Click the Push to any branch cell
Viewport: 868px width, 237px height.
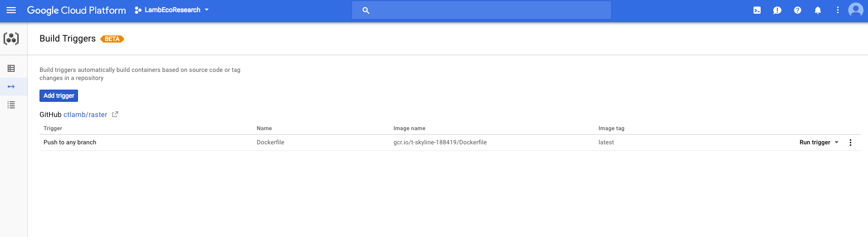click(x=70, y=142)
